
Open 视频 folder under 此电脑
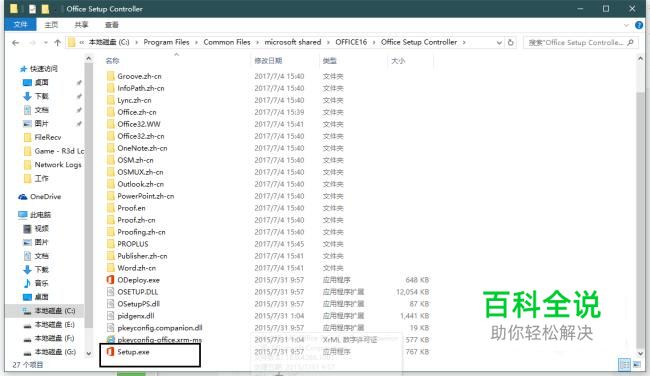pos(36,228)
